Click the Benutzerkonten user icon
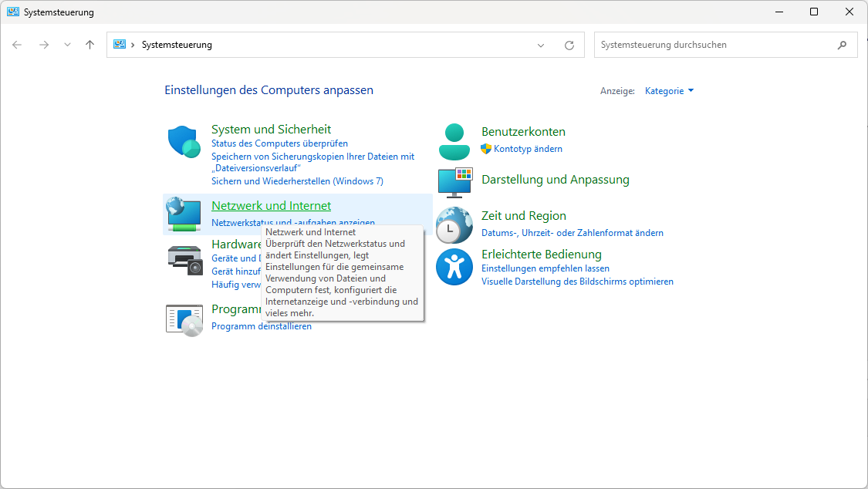This screenshot has width=868, height=489. click(454, 141)
